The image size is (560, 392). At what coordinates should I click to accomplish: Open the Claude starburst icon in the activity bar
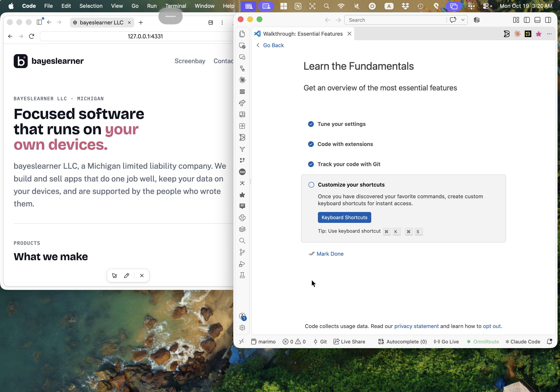[x=242, y=80]
